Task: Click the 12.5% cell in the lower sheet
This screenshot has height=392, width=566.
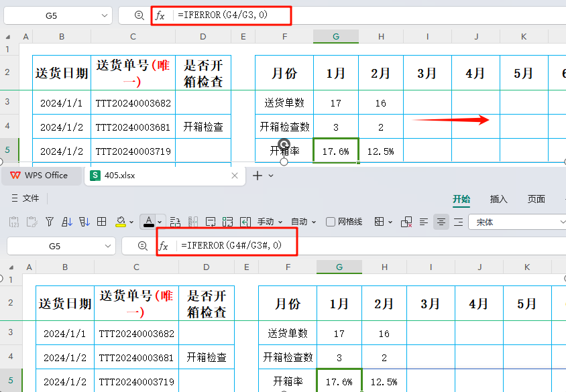Action: coord(384,381)
